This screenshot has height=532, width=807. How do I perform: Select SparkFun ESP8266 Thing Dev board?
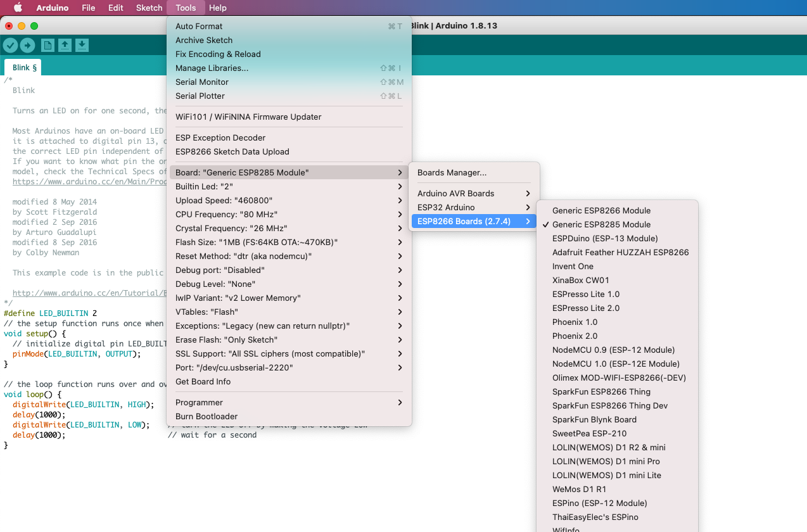pos(617,405)
